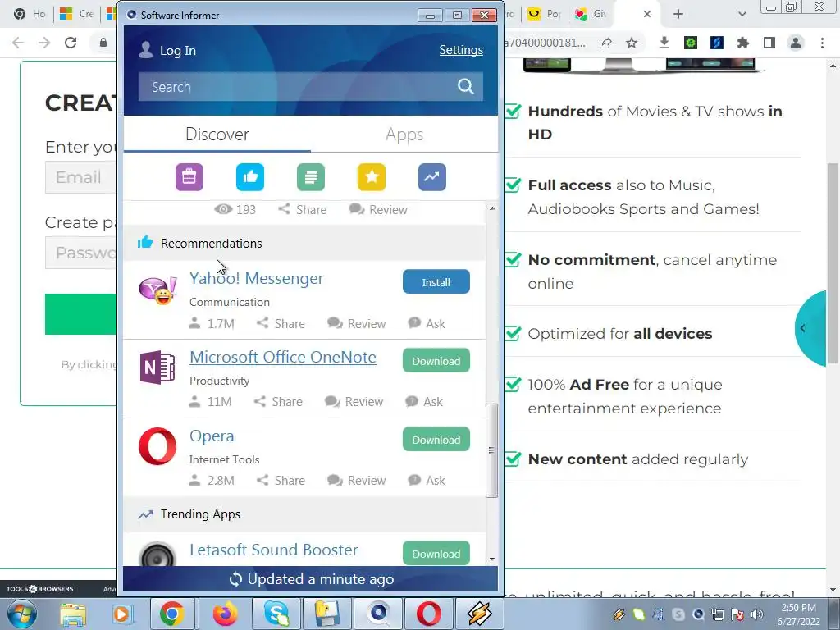Click the purple gift icon in Software Informer
Image resolution: width=840 pixels, height=630 pixels.
[189, 177]
